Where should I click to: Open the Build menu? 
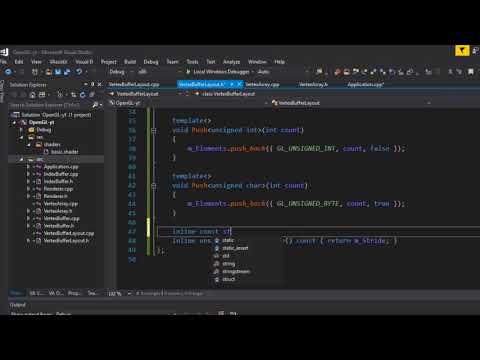130,62
